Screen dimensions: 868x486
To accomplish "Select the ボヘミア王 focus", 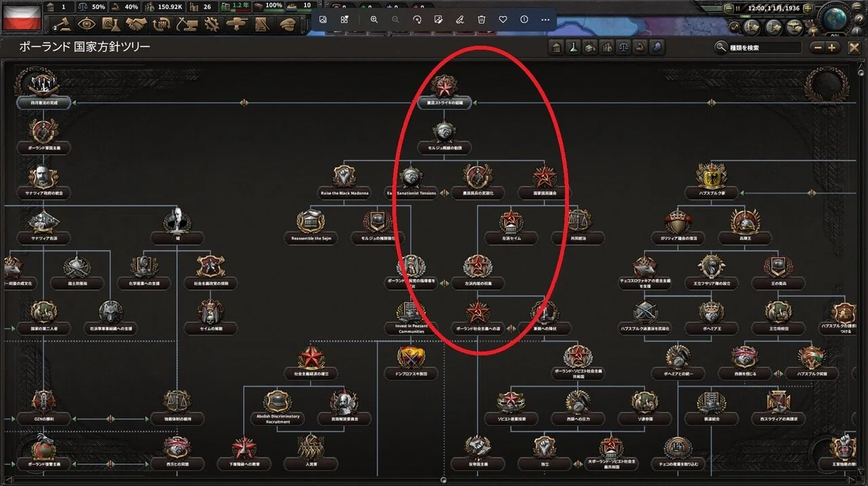I will point(711,317).
